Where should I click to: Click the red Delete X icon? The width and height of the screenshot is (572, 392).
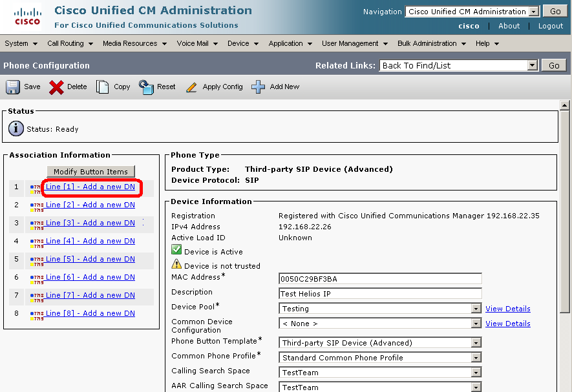pyautogui.click(x=57, y=87)
